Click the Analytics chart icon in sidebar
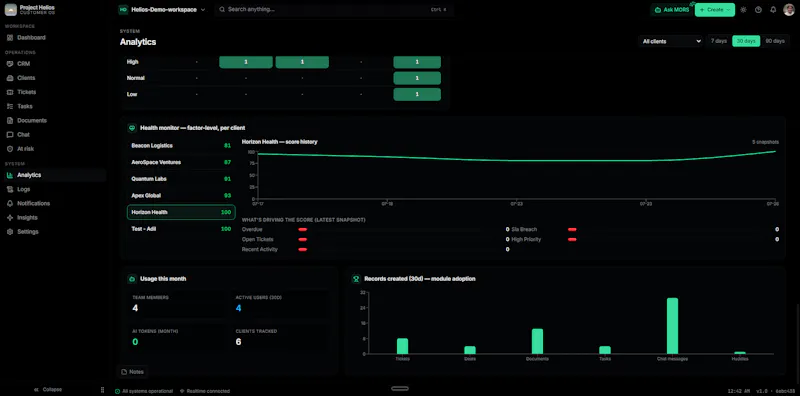 pos(10,175)
